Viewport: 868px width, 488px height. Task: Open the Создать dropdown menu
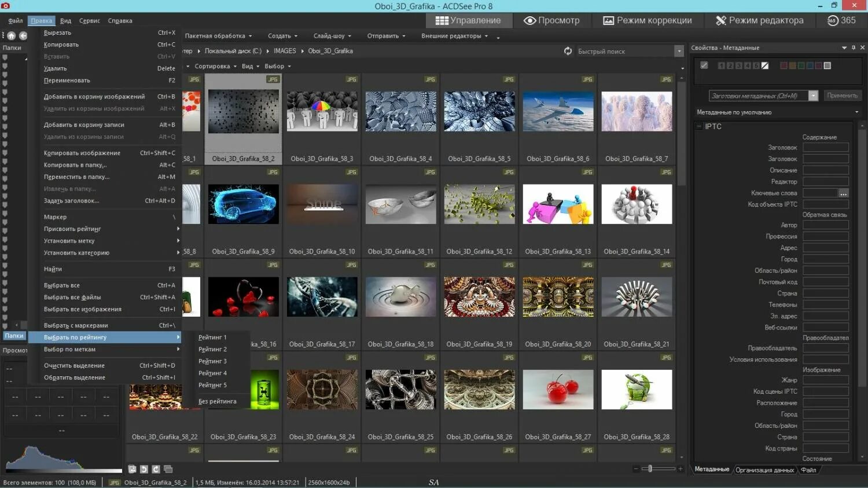283,36
